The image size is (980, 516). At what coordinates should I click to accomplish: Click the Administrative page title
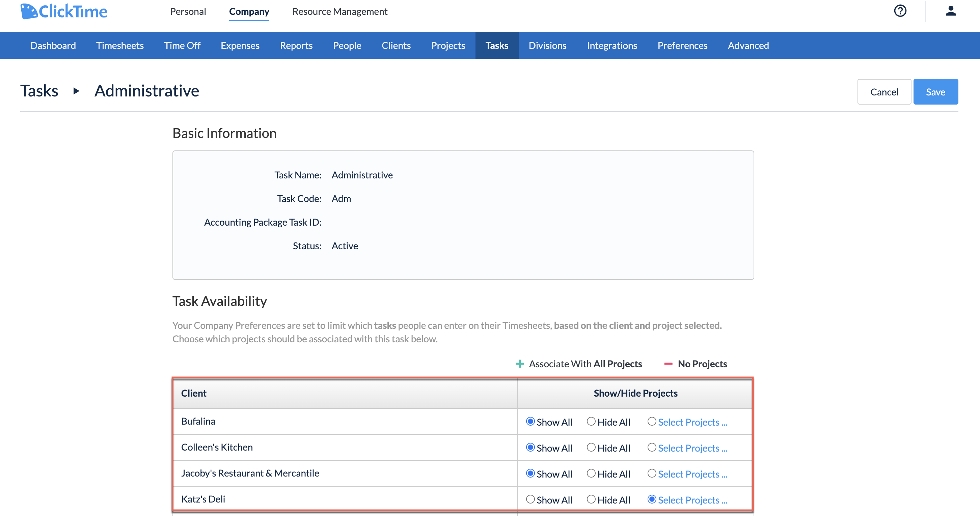point(146,91)
